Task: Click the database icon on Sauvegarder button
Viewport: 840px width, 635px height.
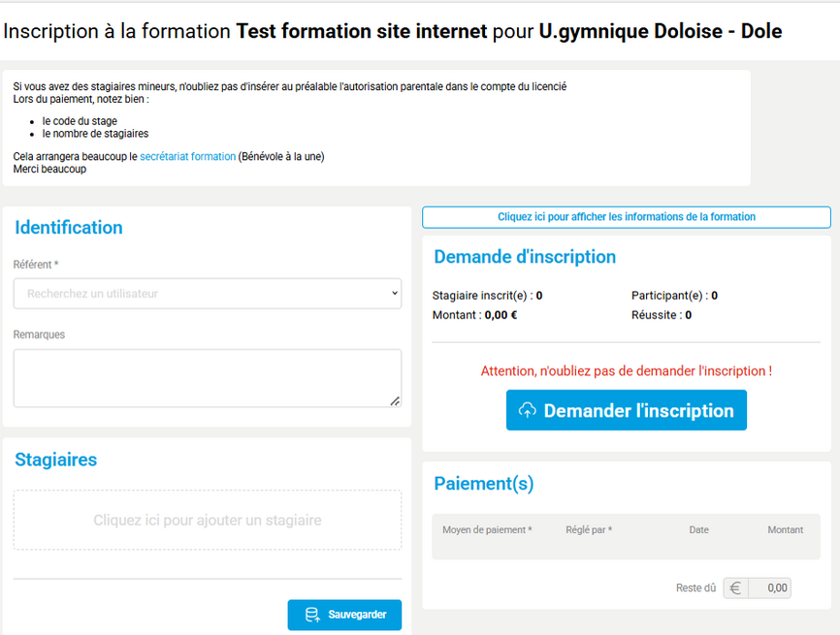Action: [x=312, y=615]
